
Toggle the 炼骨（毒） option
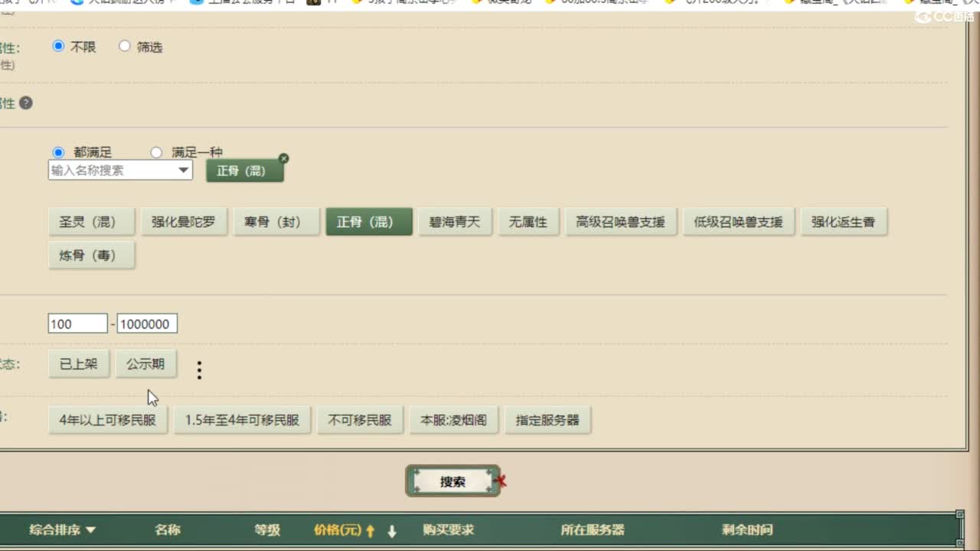pos(91,256)
